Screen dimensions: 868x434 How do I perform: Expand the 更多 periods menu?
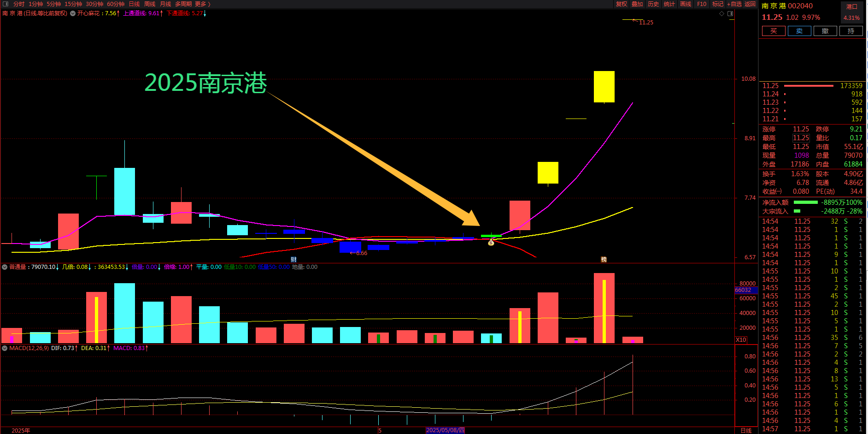pos(202,4)
